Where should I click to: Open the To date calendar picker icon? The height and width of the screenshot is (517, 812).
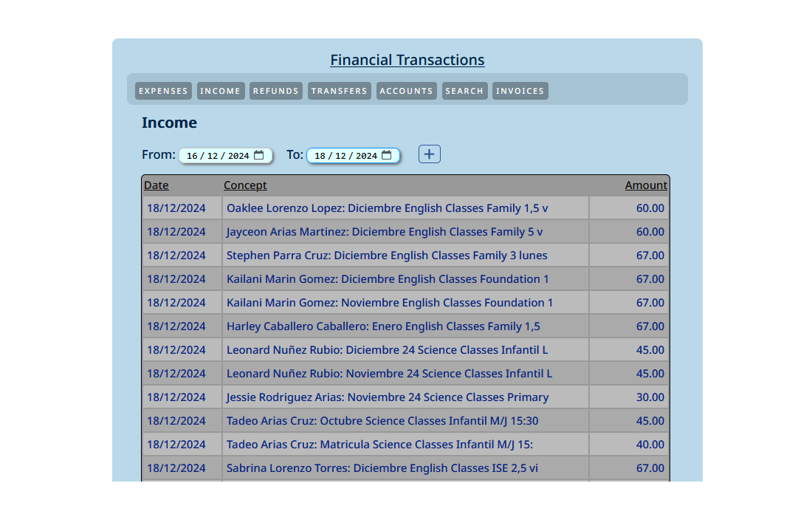click(x=386, y=155)
